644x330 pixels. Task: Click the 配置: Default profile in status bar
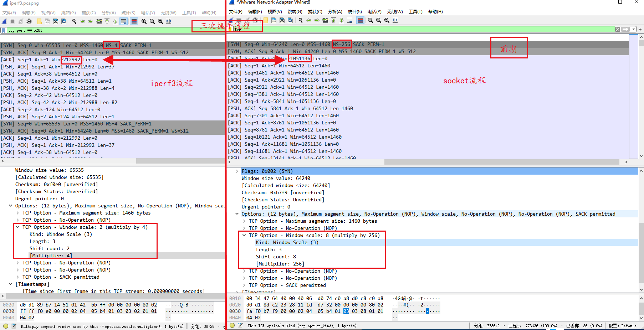coord(622,326)
